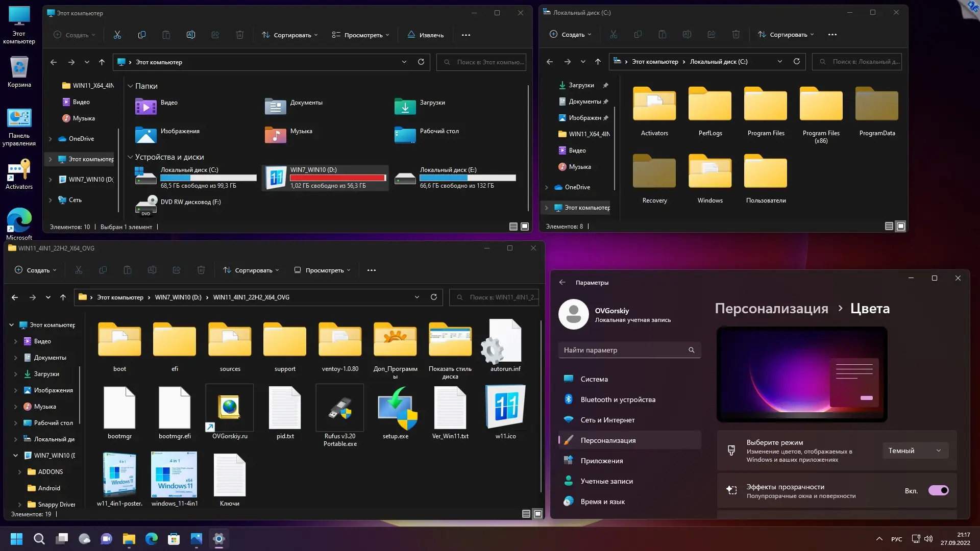This screenshot has width=980, height=551.
Task: Expand OneDrive in Этот компьютер sidebar
Action: coord(50,139)
